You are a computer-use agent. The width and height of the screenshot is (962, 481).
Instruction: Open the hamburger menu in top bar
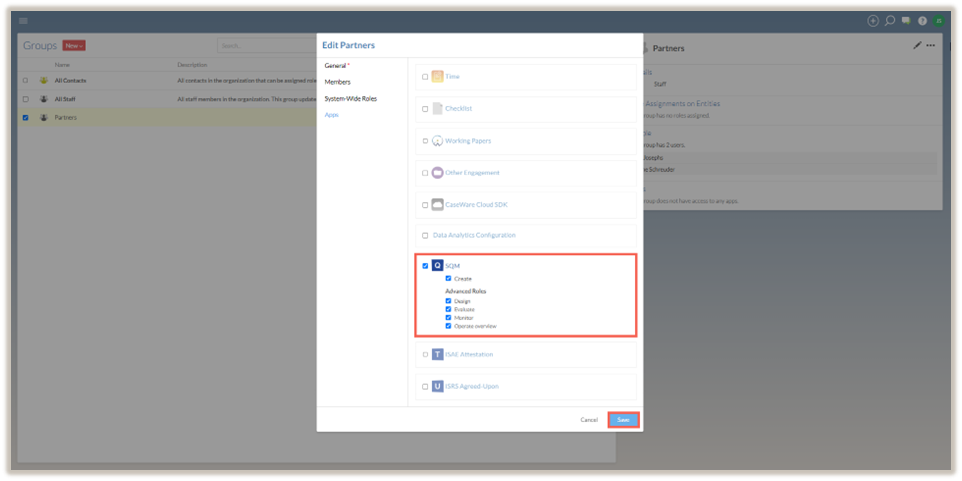[x=23, y=20]
